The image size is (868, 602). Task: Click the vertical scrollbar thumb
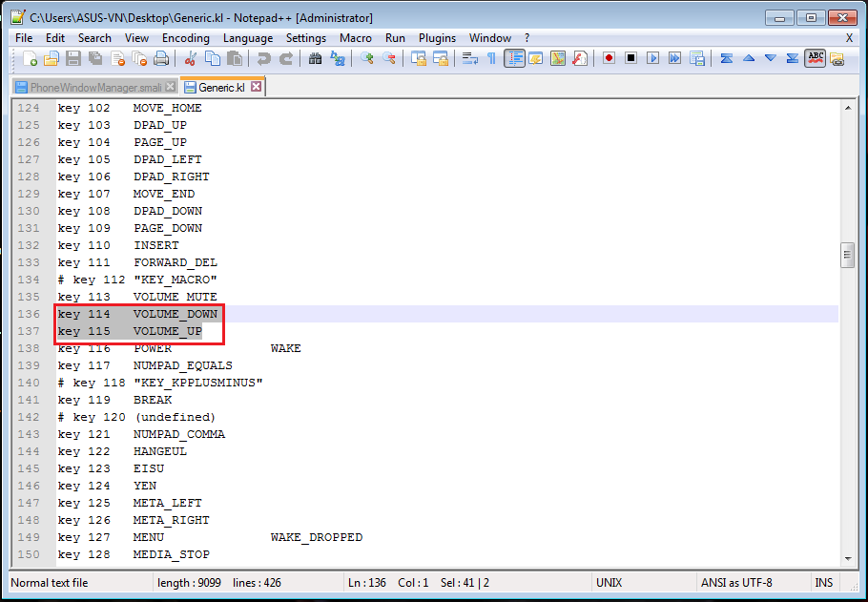click(848, 255)
